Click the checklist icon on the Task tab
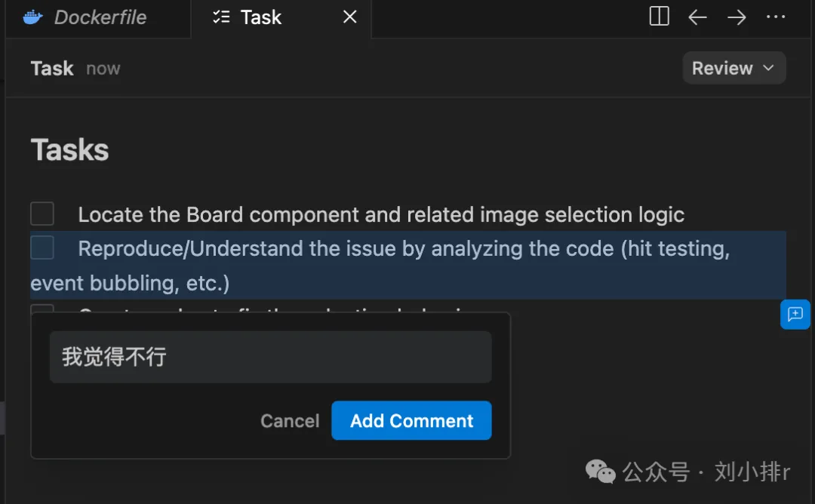 tap(222, 17)
